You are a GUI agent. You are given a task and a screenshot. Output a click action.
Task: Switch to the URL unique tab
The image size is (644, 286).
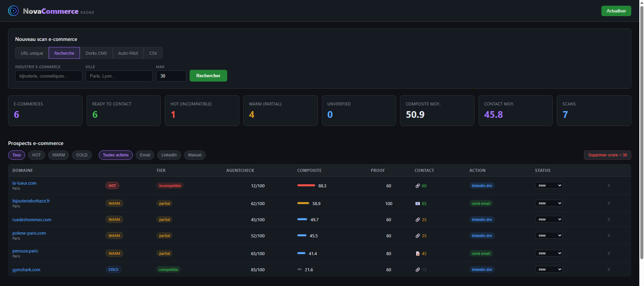[x=32, y=53]
